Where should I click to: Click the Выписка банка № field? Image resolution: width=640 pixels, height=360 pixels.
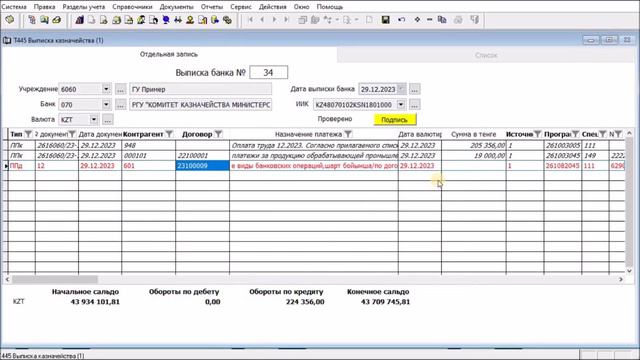click(269, 73)
